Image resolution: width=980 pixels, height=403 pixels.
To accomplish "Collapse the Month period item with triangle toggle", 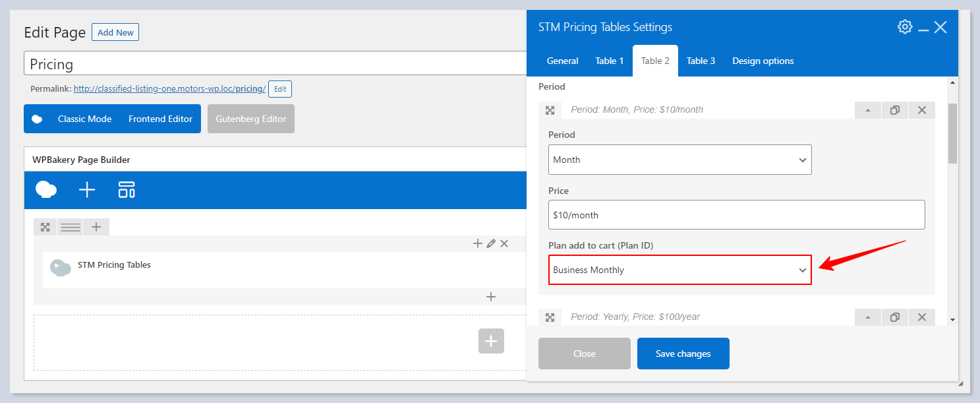I will (x=868, y=110).
